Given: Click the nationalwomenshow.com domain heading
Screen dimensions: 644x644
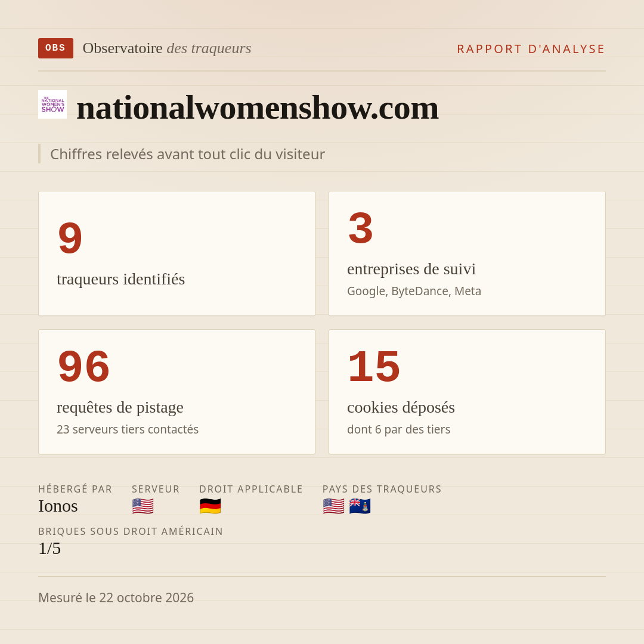Looking at the screenshot, I should pos(258,107).
